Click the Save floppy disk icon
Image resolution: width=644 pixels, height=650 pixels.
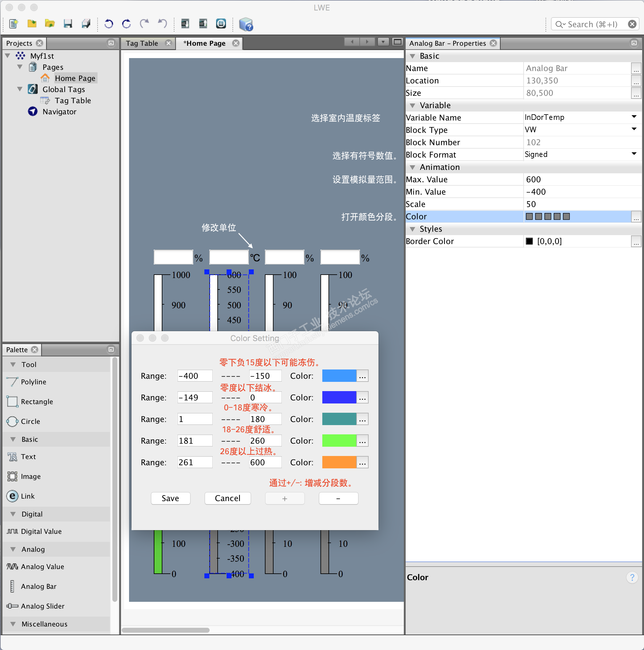tap(68, 23)
